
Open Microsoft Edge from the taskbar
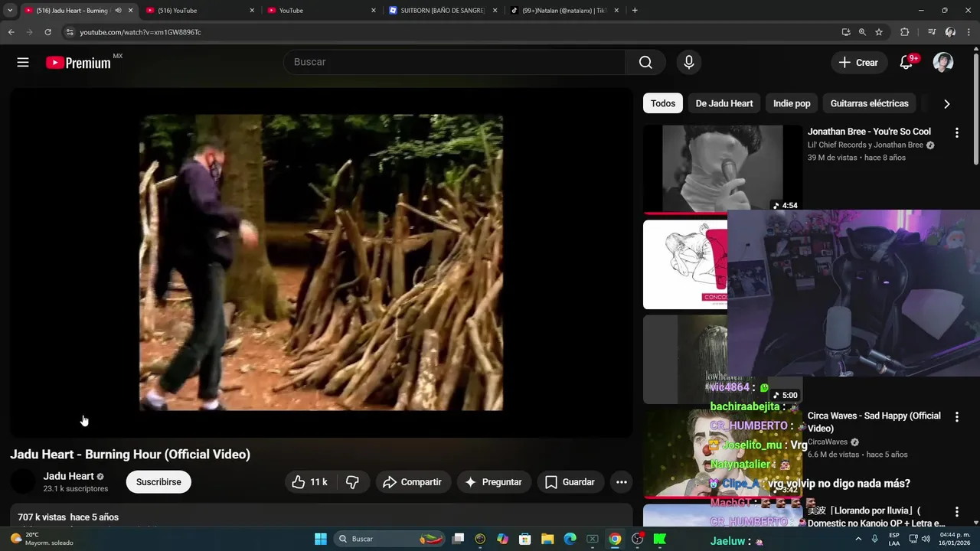click(570, 539)
